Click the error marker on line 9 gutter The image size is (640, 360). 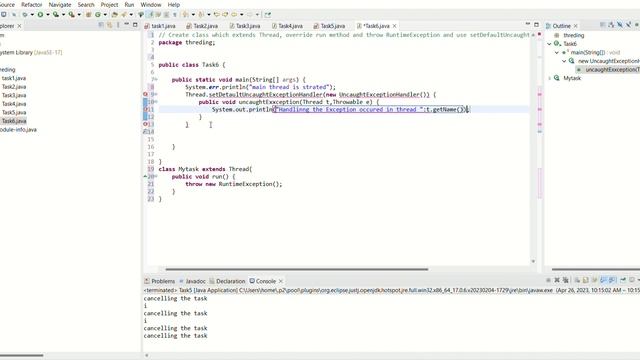145,94
